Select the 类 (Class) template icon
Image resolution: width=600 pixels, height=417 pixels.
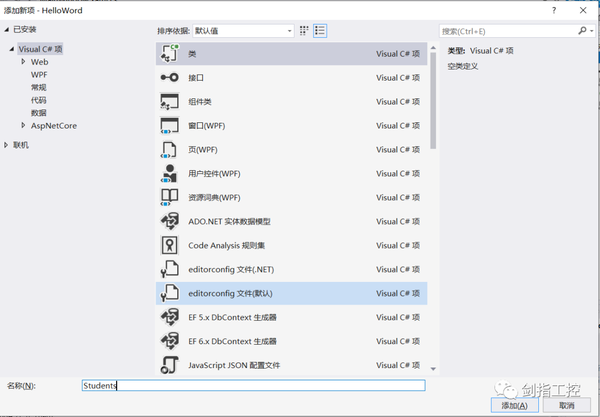170,54
